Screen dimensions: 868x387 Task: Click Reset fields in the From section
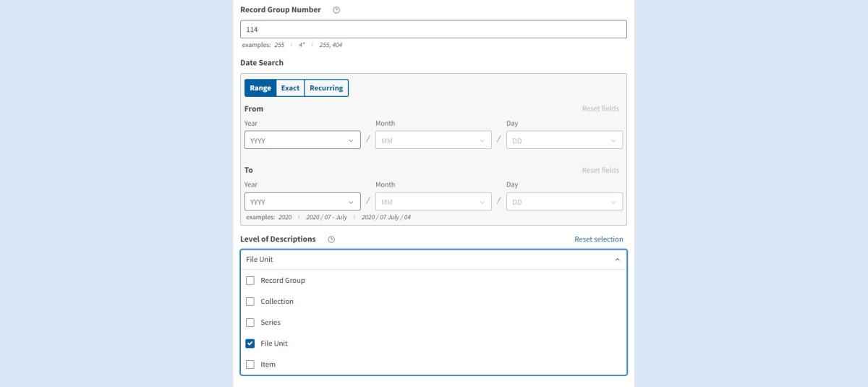pyautogui.click(x=600, y=109)
